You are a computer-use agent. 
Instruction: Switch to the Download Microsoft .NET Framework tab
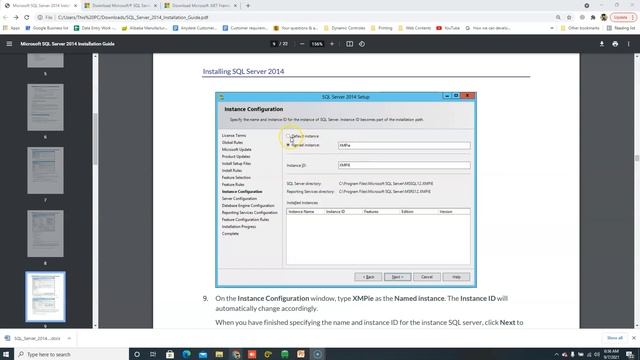click(x=200, y=6)
